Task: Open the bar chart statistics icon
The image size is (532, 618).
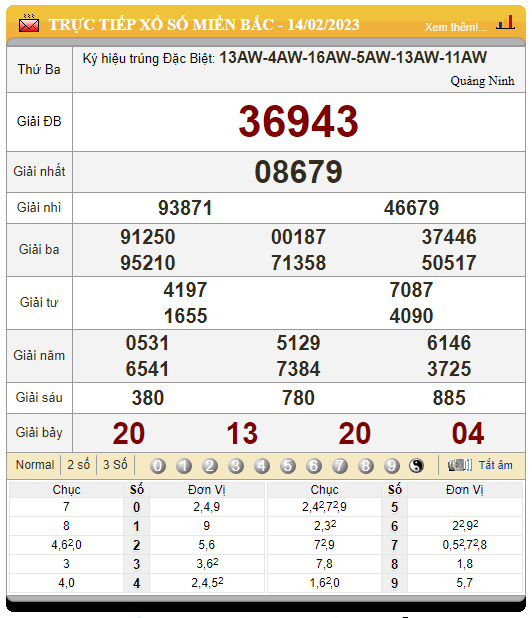Action: [506, 22]
